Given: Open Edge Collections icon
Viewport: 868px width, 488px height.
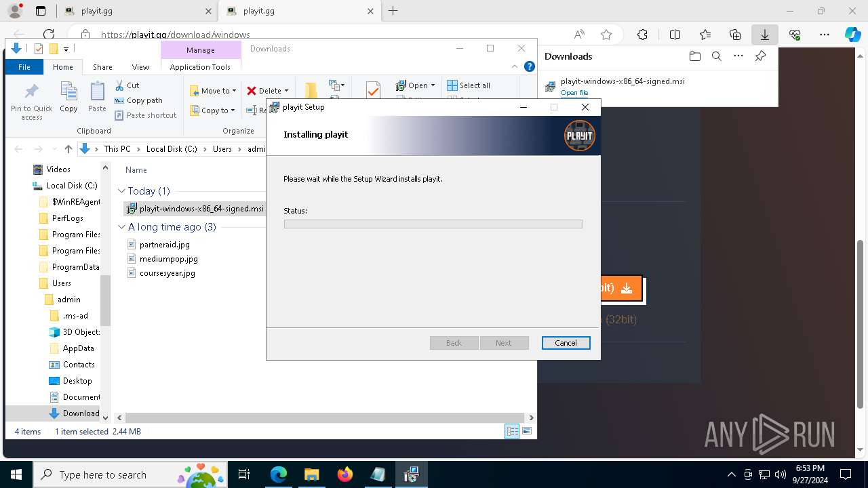Looking at the screenshot, I should coord(735,35).
